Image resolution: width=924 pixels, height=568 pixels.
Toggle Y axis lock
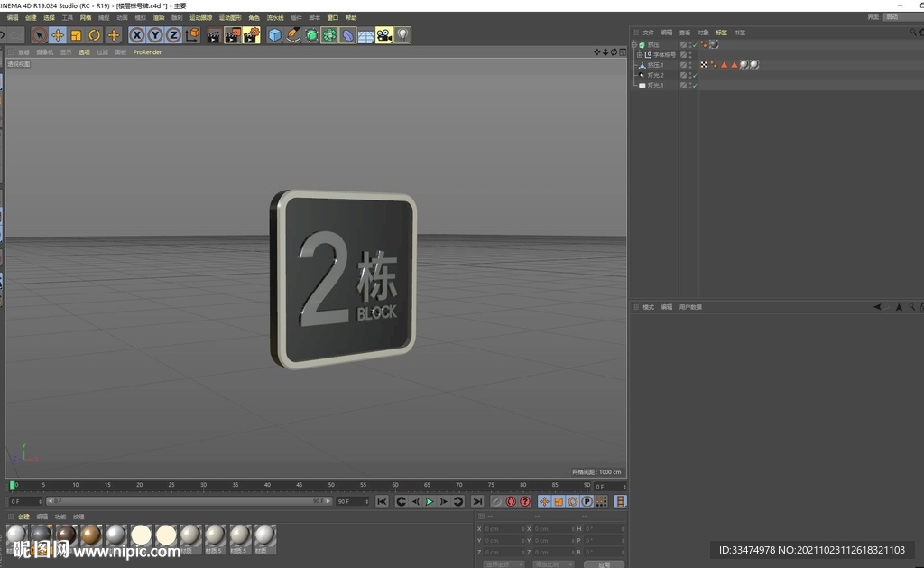[155, 35]
